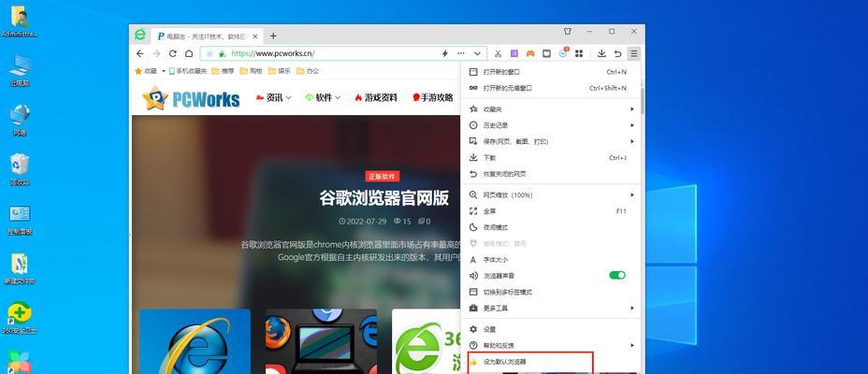Open the browsers-and-laptop thumbnail
Image resolution: width=868 pixels, height=374 pixels.
click(321, 341)
